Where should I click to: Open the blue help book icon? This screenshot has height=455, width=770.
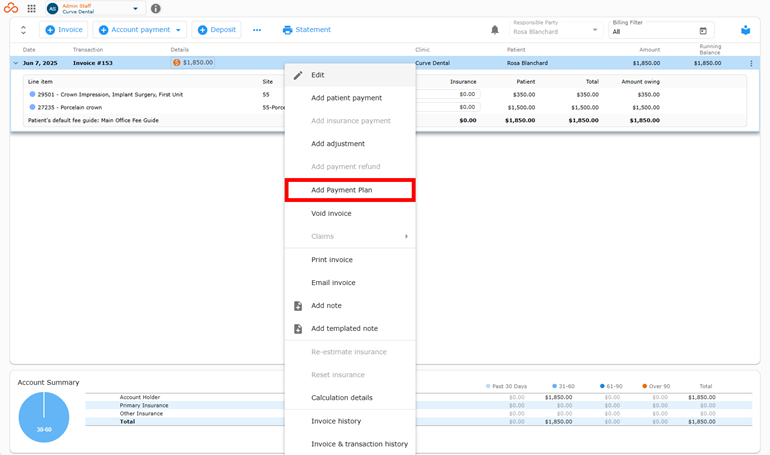point(745,30)
